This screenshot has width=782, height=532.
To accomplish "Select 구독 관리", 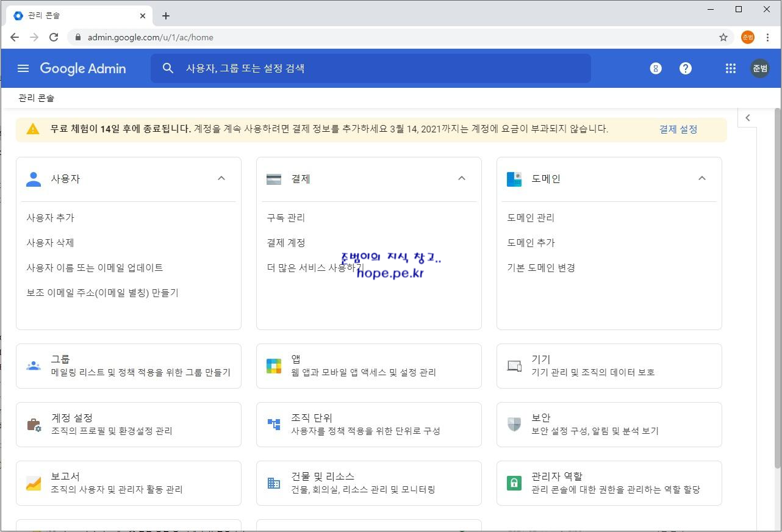I will (x=285, y=218).
